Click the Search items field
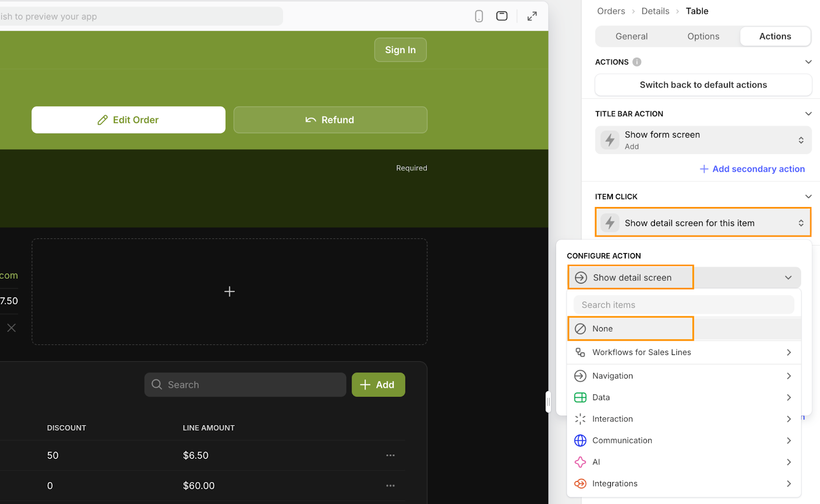This screenshot has height=504, width=820. pyautogui.click(x=684, y=305)
